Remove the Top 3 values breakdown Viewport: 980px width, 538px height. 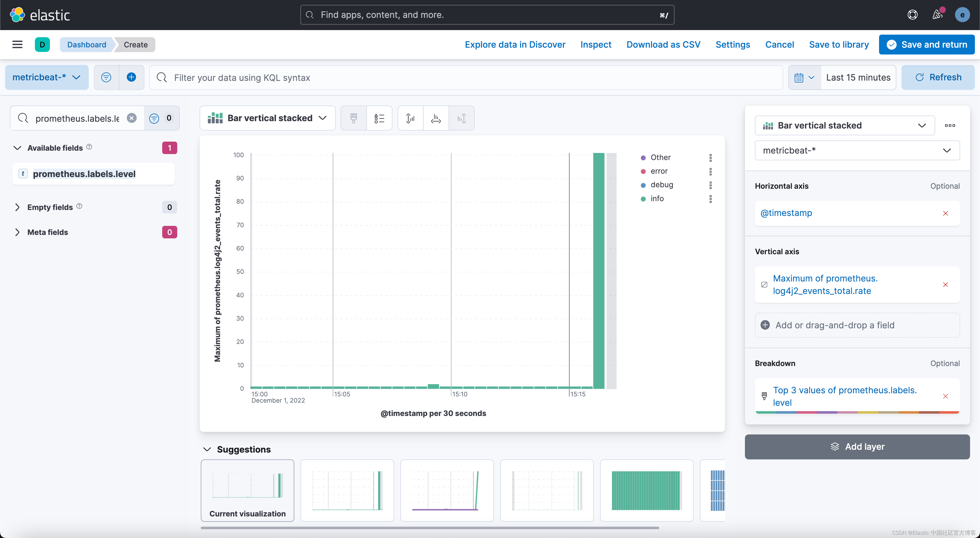coord(945,396)
